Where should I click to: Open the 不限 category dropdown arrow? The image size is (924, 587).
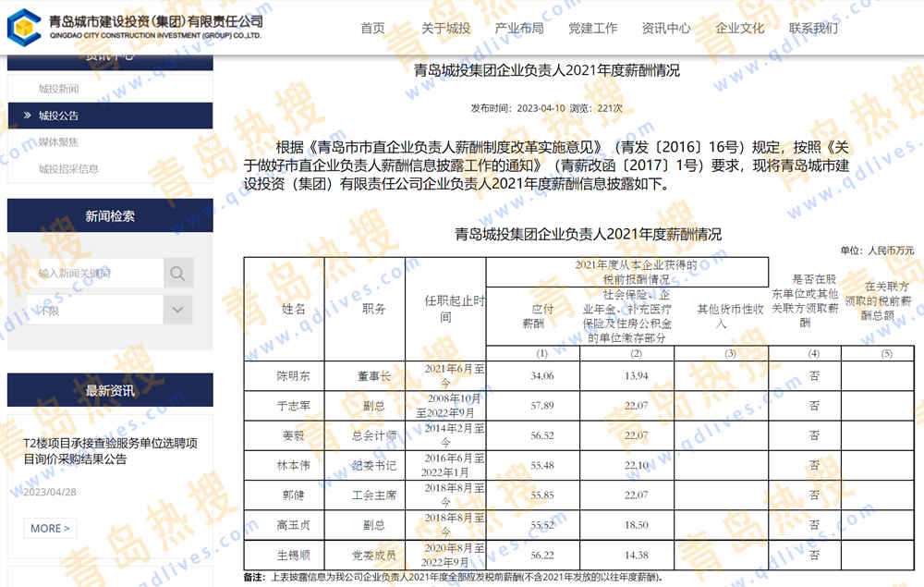(178, 310)
